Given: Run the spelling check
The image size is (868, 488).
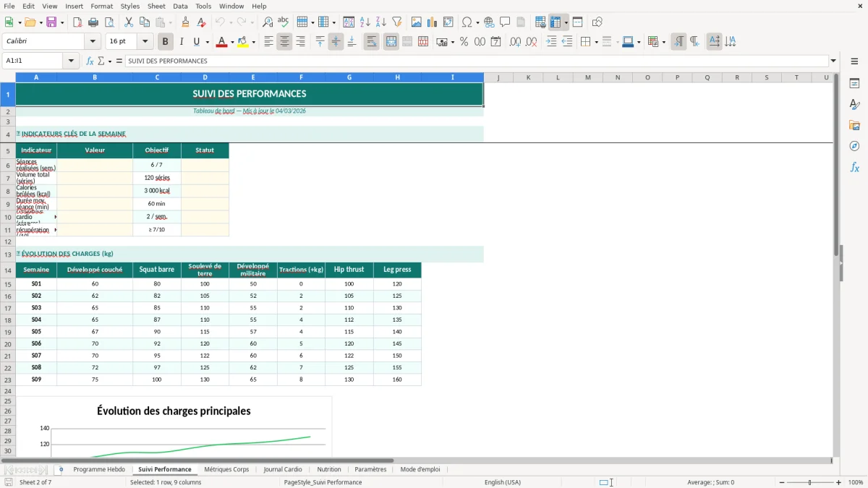Looking at the screenshot, I should tap(284, 22).
